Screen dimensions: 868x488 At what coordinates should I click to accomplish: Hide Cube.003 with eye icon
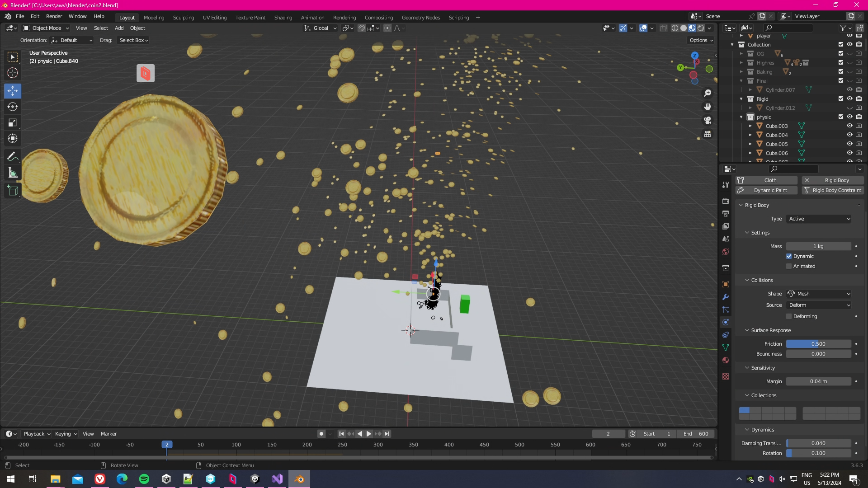(849, 126)
